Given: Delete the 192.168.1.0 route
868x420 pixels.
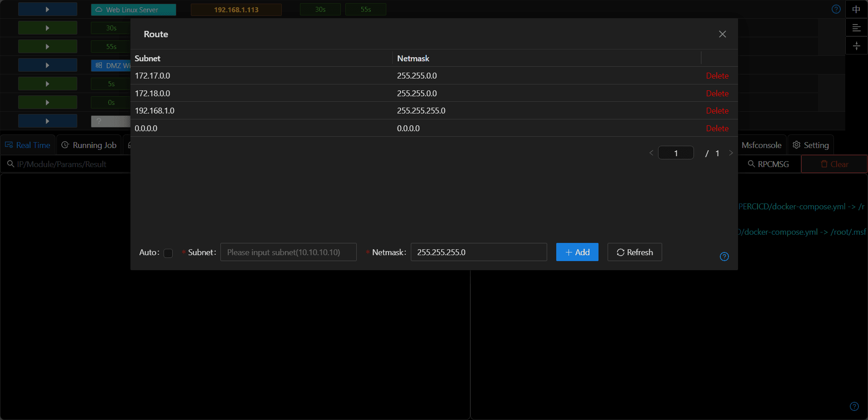Looking at the screenshot, I should pos(717,111).
